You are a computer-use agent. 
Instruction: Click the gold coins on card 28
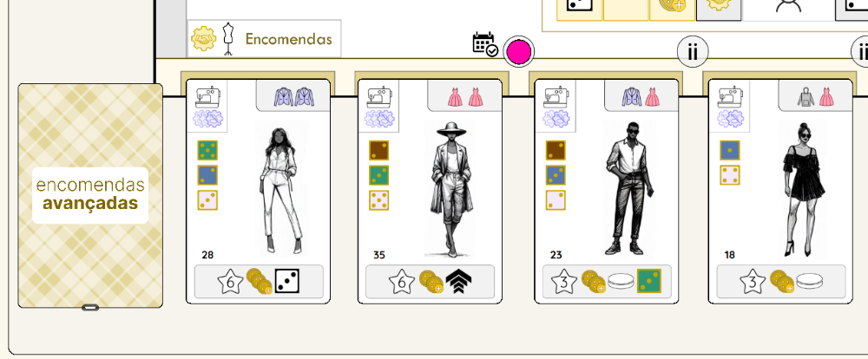click(x=259, y=281)
